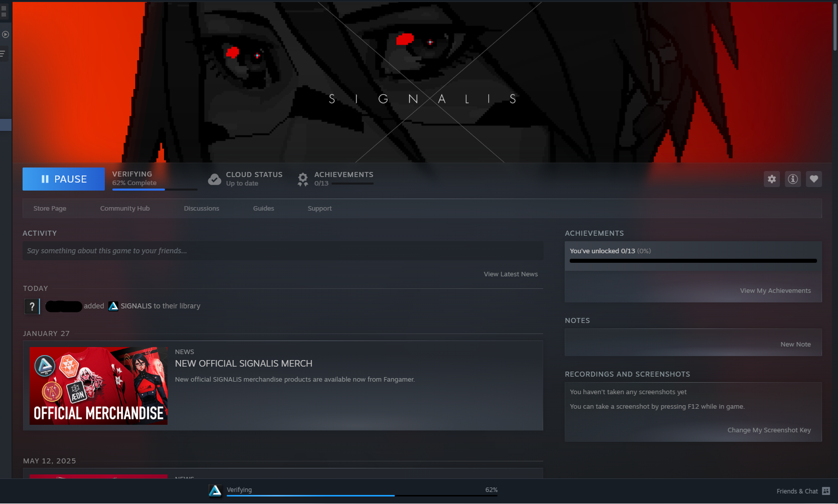Click the 'JANUARY 27' date heading
This screenshot has width=838, height=504.
[x=46, y=333]
